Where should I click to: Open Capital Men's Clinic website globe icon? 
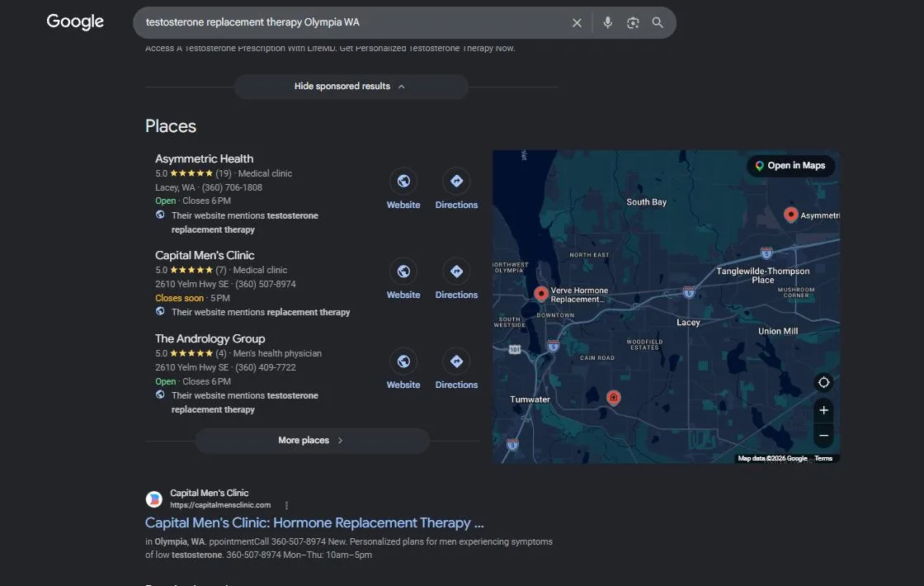tap(403, 272)
